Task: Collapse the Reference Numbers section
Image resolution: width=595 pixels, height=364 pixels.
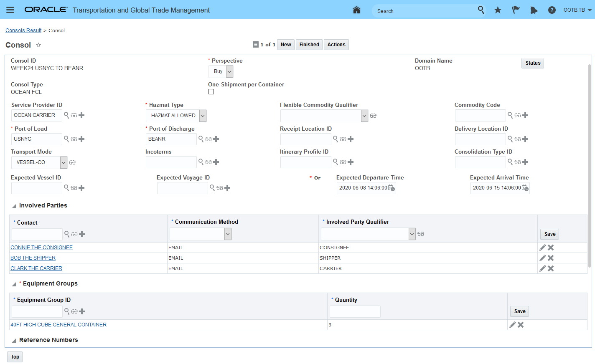Action: 14,340
